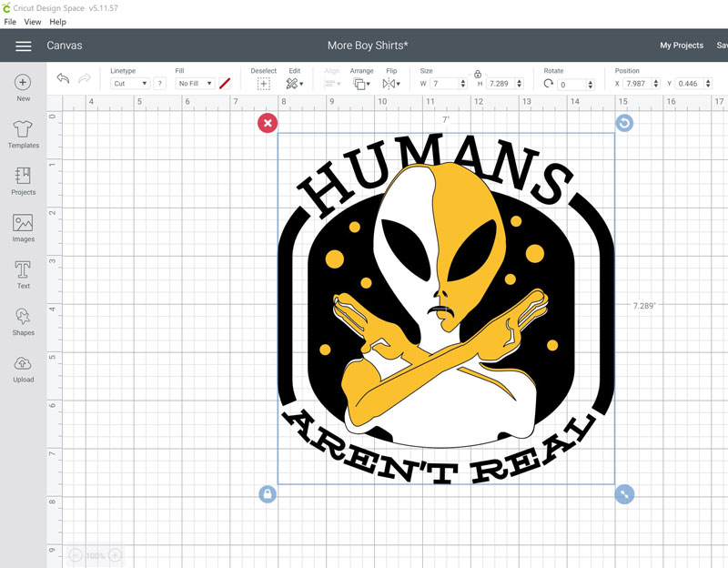
Task: Click the lock handle on selection
Action: coord(268,494)
